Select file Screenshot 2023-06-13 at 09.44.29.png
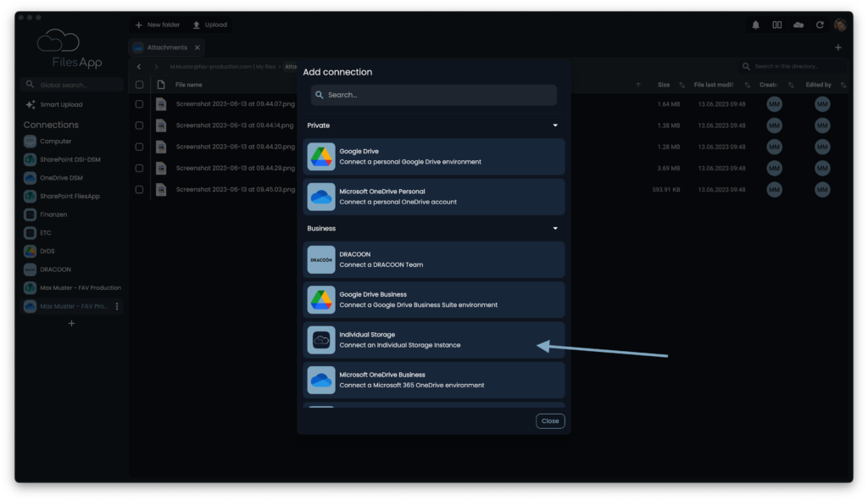Image resolution: width=868 pixels, height=501 pixels. coord(236,169)
